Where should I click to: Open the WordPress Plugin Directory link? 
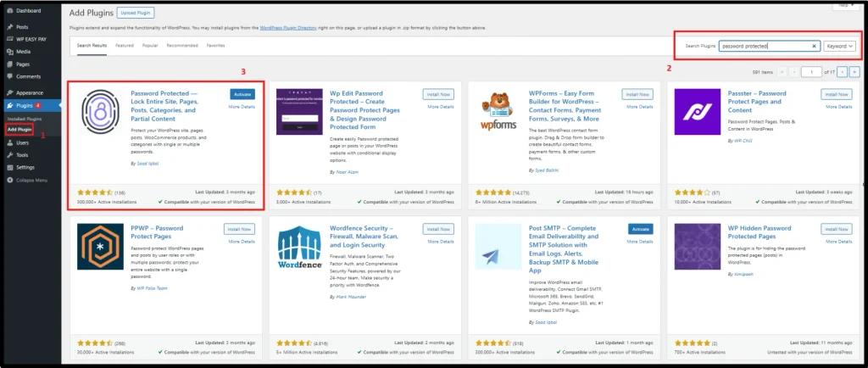tap(288, 28)
